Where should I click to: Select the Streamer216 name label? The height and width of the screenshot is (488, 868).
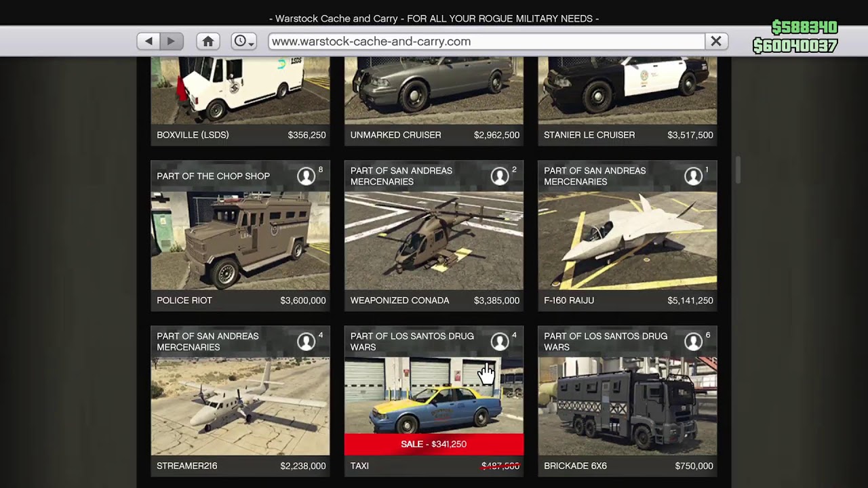[186, 466]
